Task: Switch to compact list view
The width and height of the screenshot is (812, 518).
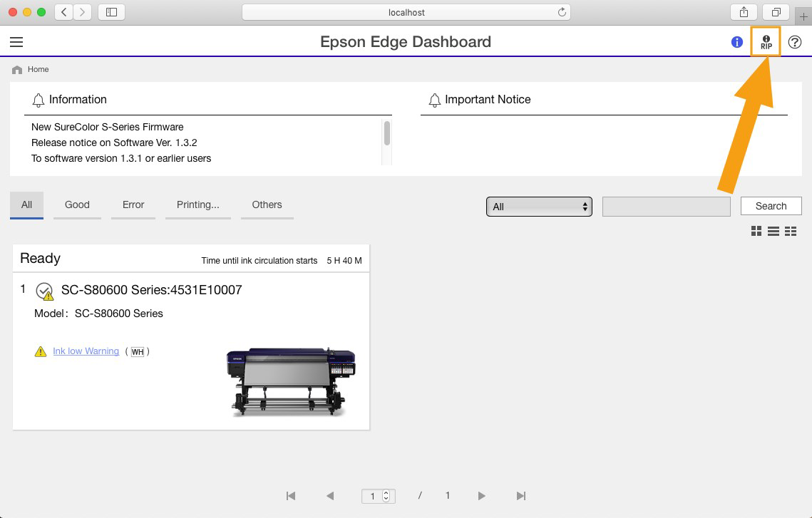Action: click(790, 231)
